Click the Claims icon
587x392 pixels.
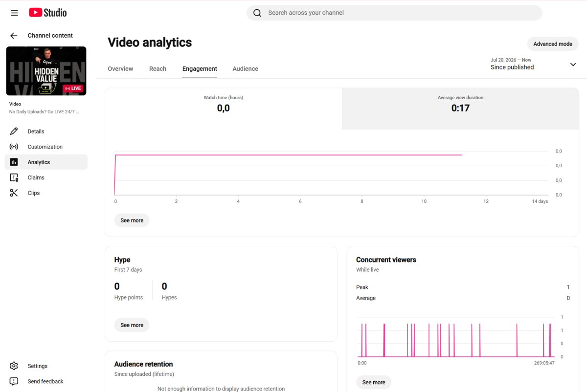(14, 177)
